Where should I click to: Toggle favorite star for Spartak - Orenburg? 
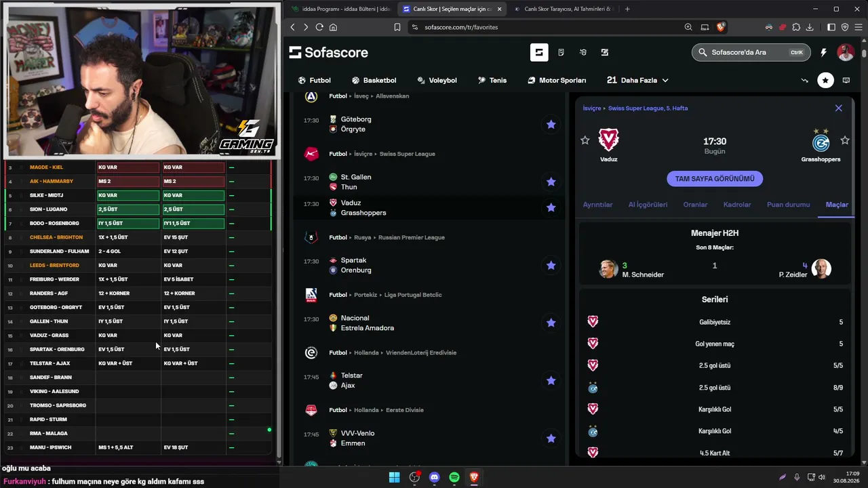click(551, 265)
